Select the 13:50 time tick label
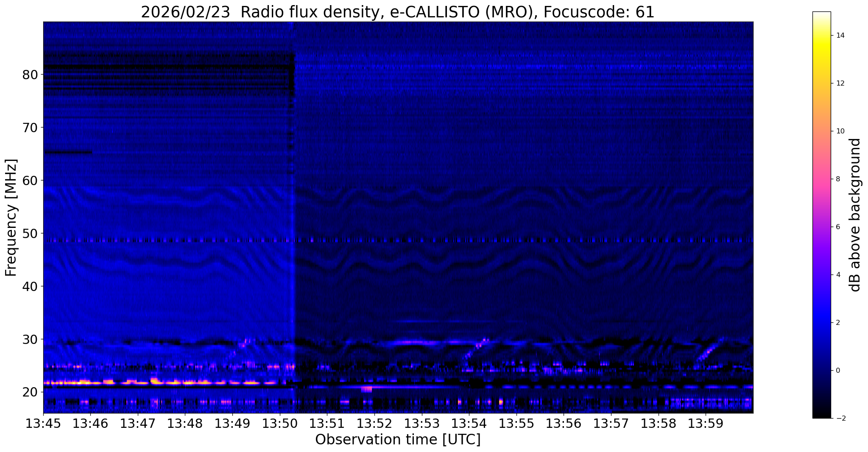 tap(280, 424)
